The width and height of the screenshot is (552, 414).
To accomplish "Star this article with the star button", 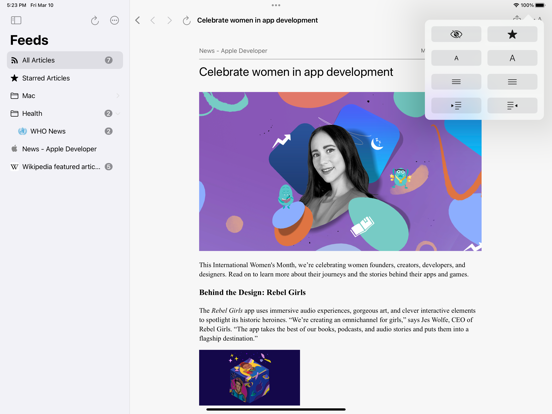I will tap(512, 34).
